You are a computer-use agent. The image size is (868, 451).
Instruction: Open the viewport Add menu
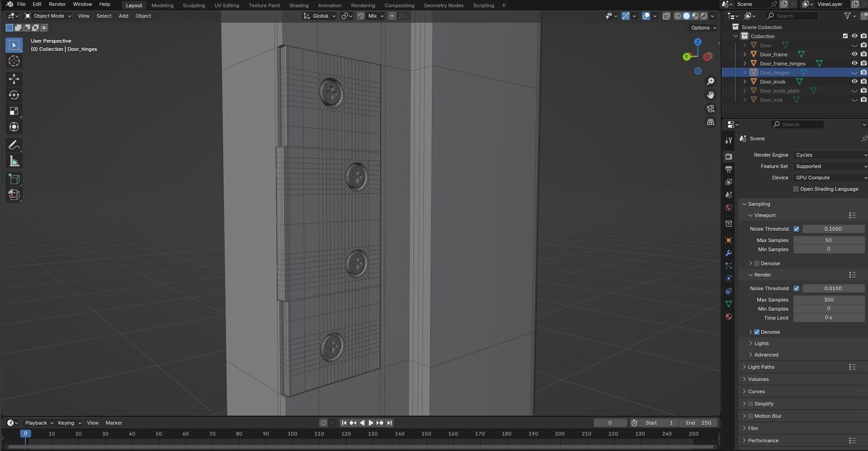point(123,16)
